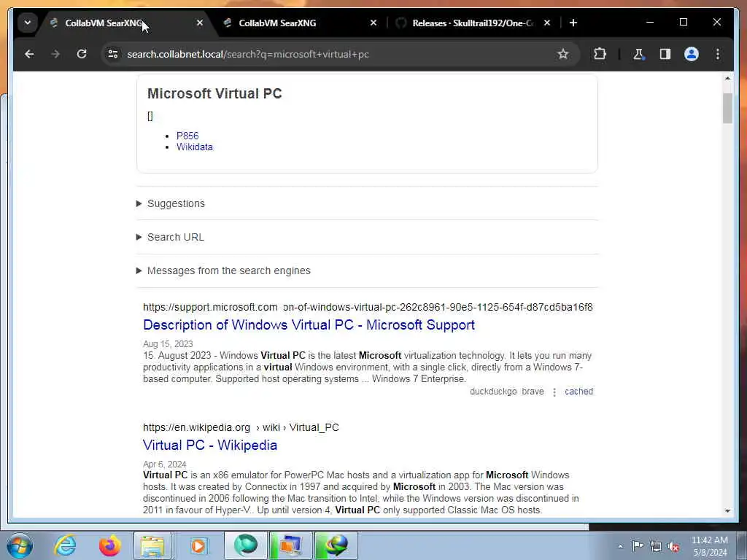Screen dimensions: 747x560
Task: Toggle the browser side panel
Action: click(665, 54)
